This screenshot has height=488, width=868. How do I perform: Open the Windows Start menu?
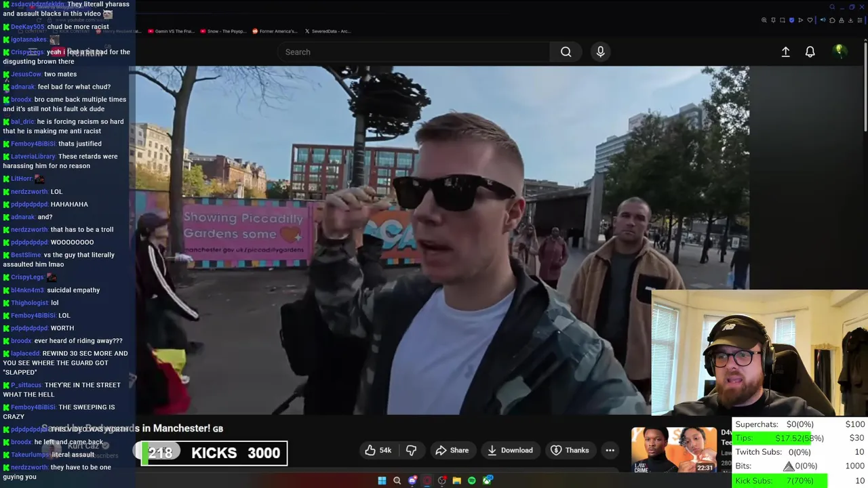tap(382, 481)
